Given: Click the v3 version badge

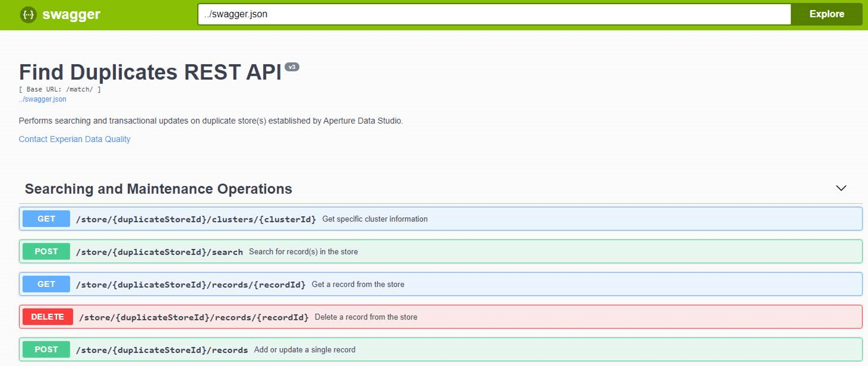Looking at the screenshot, I should tap(292, 67).
